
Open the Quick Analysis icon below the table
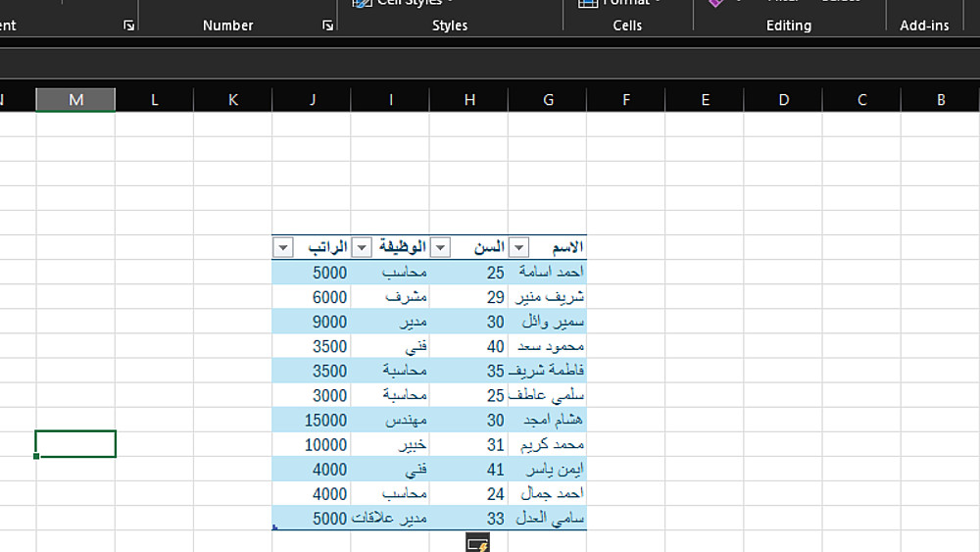[x=477, y=542]
